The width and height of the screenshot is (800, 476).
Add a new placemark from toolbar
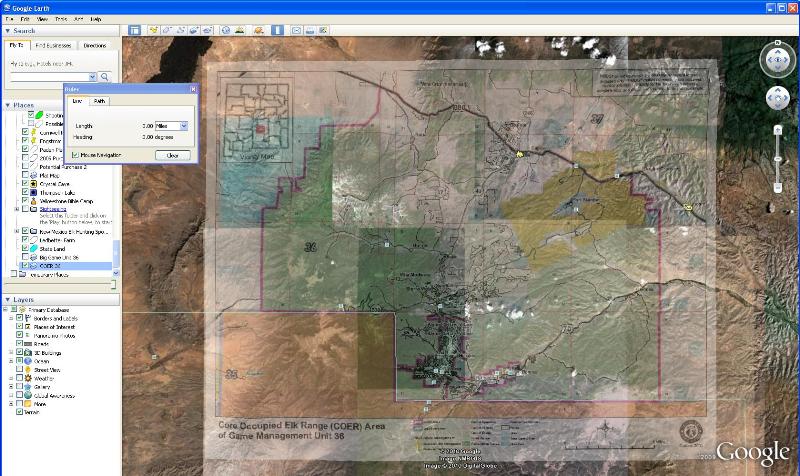tap(153, 31)
